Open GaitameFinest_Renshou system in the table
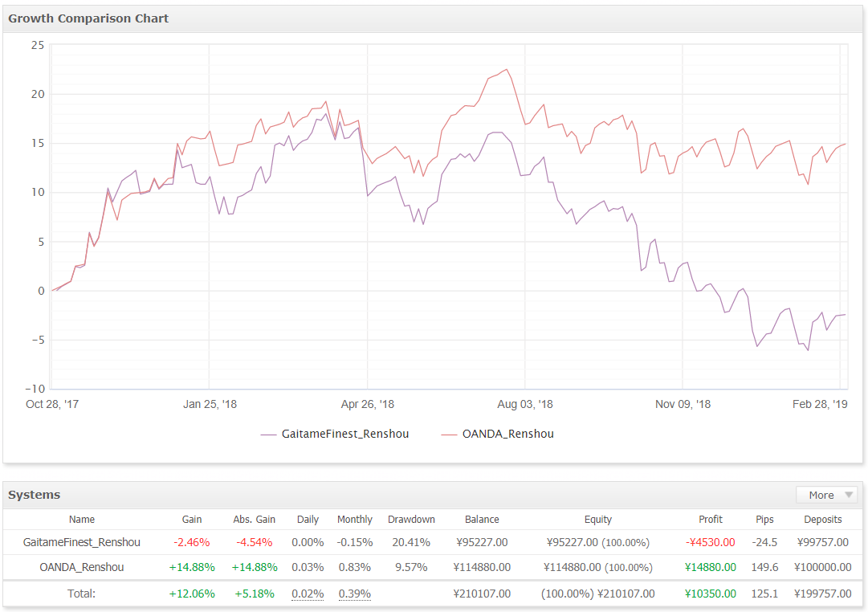868x612 pixels. click(x=82, y=542)
